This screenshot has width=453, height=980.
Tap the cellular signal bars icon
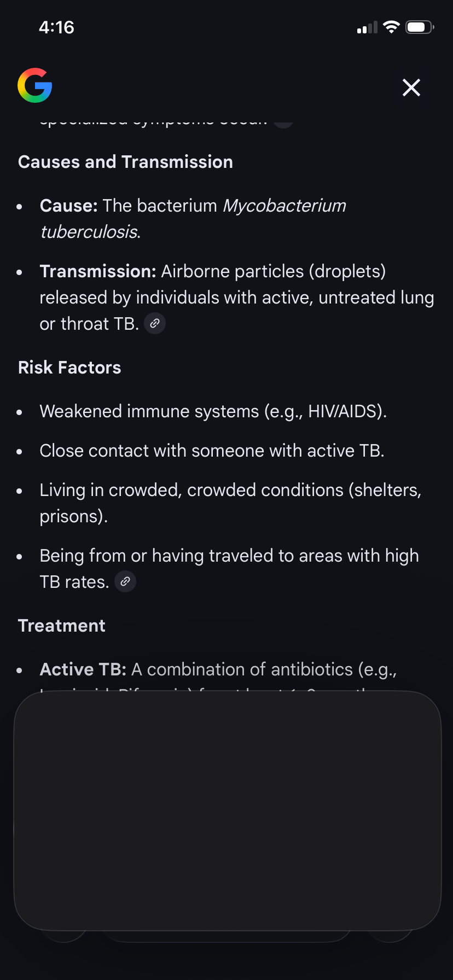point(367,28)
